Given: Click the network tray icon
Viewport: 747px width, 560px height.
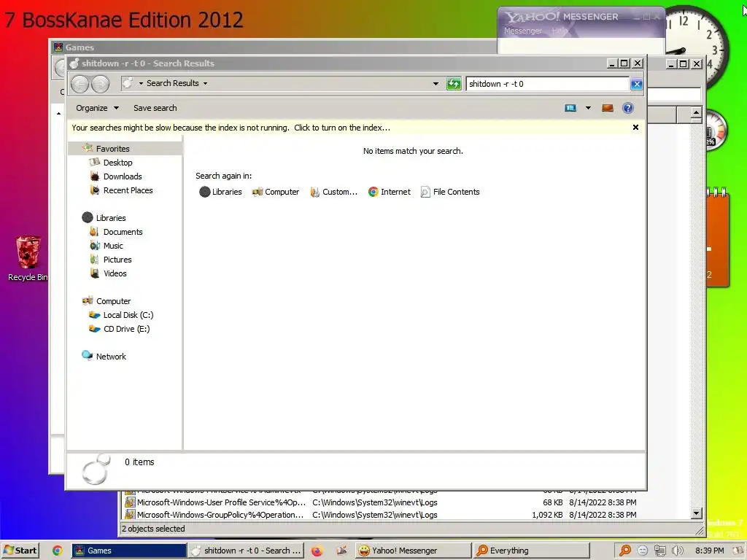Looking at the screenshot, I should [x=659, y=551].
